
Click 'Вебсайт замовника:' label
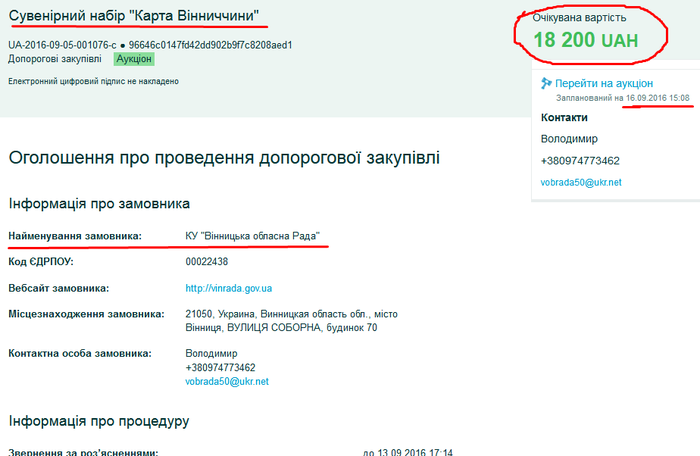58,289
